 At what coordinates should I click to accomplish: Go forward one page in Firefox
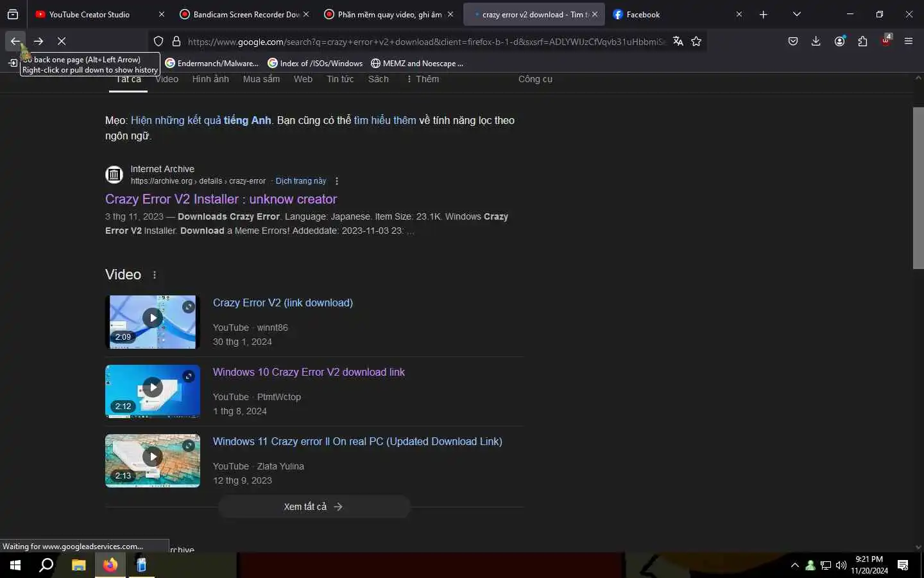[x=38, y=41]
